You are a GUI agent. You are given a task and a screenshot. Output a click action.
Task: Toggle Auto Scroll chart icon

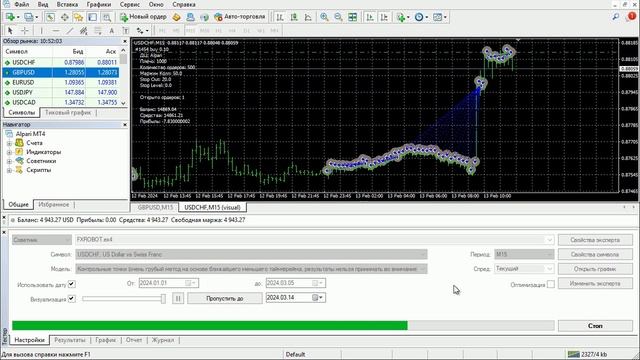click(x=370, y=17)
